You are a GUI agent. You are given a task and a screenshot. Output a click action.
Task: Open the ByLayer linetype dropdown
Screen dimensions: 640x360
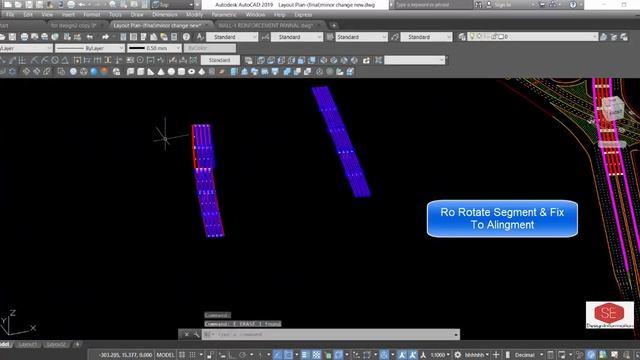click(90, 48)
